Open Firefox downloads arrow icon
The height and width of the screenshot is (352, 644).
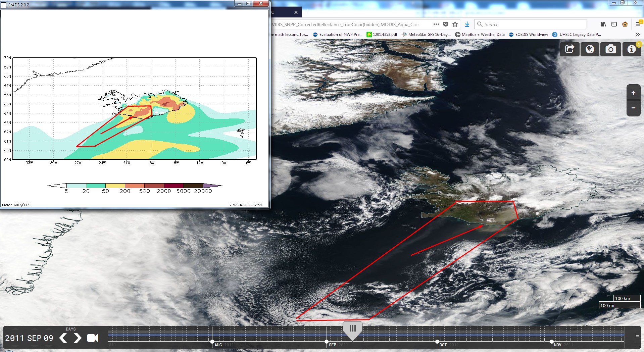click(x=467, y=24)
